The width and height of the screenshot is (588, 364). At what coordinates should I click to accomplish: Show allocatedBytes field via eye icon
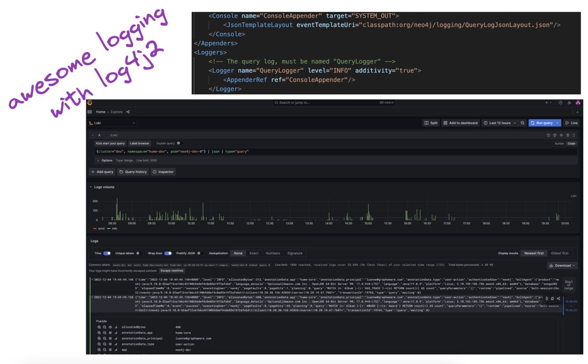(110, 327)
